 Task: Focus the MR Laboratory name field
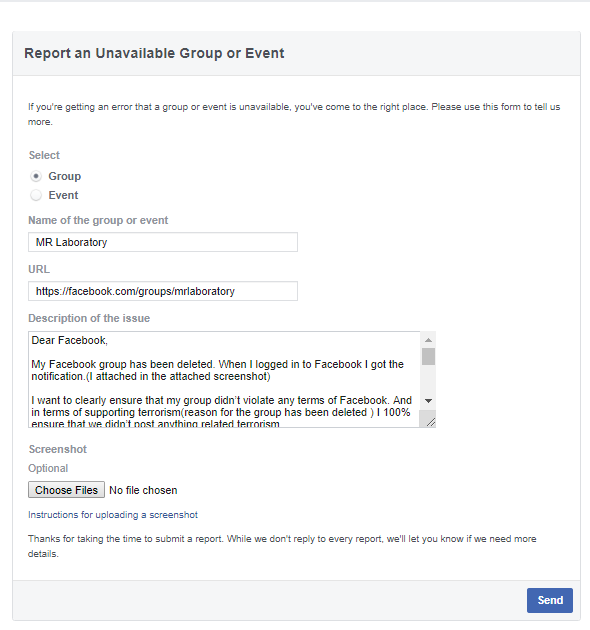coord(163,242)
